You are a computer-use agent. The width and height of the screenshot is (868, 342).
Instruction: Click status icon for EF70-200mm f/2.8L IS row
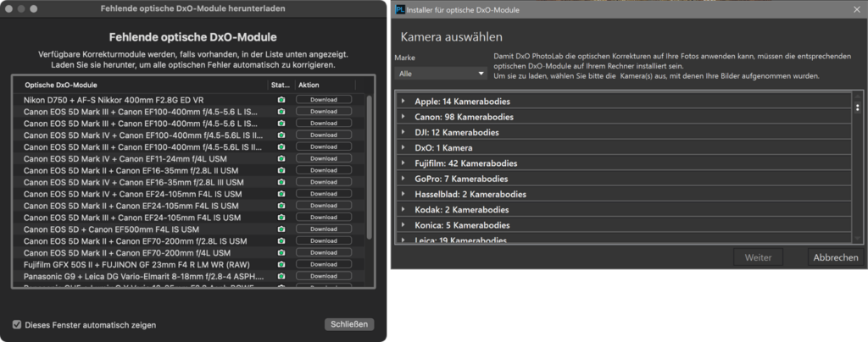click(281, 241)
